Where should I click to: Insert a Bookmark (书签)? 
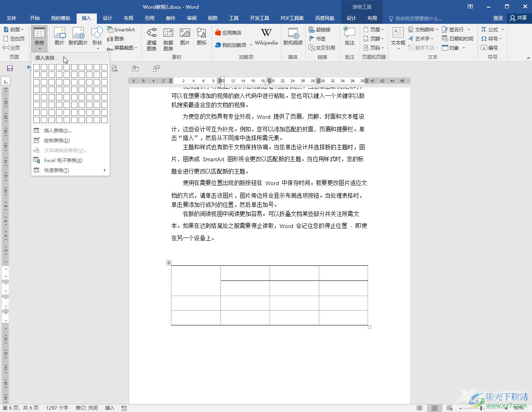point(317,39)
